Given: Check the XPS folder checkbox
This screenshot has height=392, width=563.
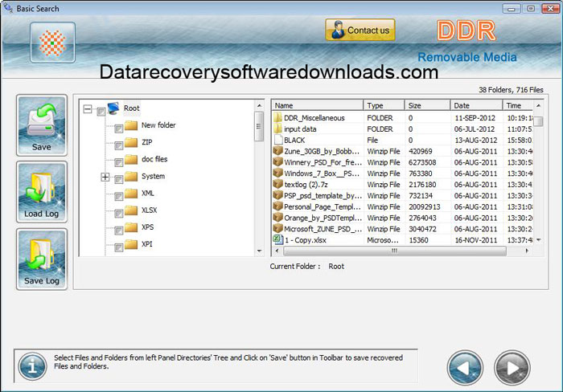Looking at the screenshot, I should coord(118,231).
